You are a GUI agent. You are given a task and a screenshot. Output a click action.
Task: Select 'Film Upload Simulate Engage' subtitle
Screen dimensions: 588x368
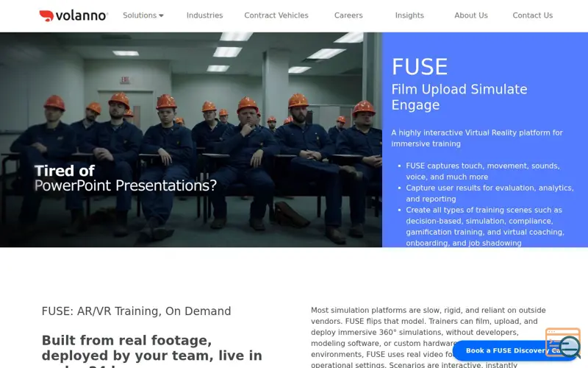(x=459, y=97)
